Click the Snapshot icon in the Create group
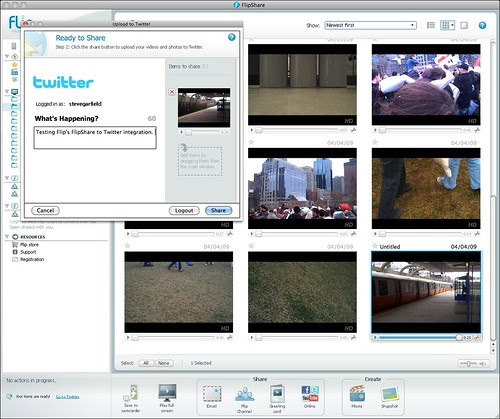 pos(390,394)
